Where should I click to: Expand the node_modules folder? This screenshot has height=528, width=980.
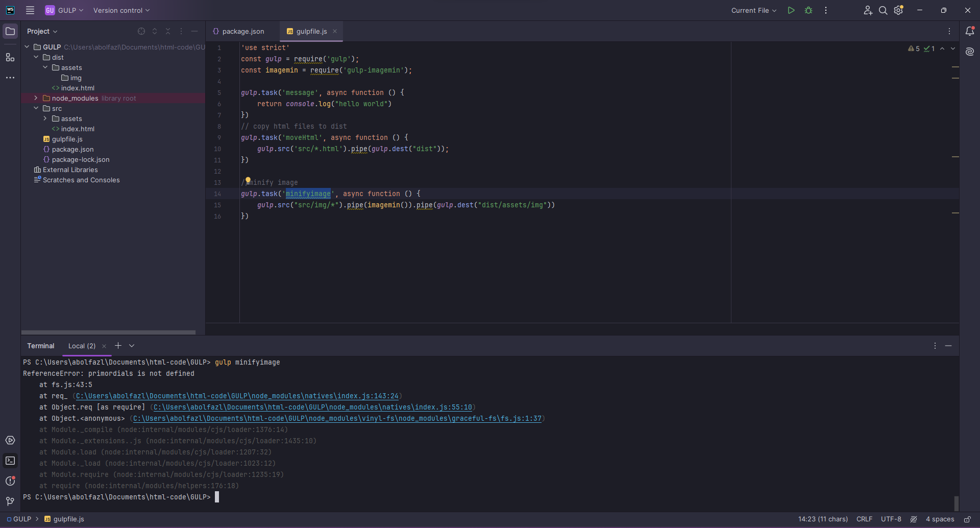(x=36, y=98)
